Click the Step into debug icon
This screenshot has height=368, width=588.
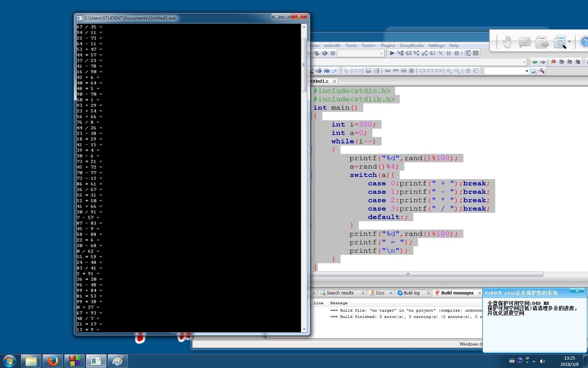pos(416,53)
